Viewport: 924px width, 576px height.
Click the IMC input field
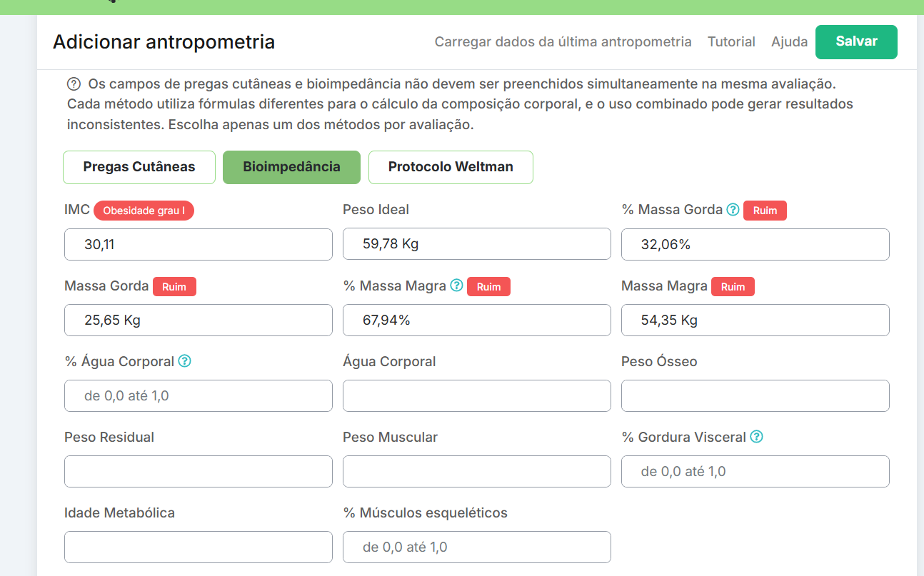[x=199, y=244]
